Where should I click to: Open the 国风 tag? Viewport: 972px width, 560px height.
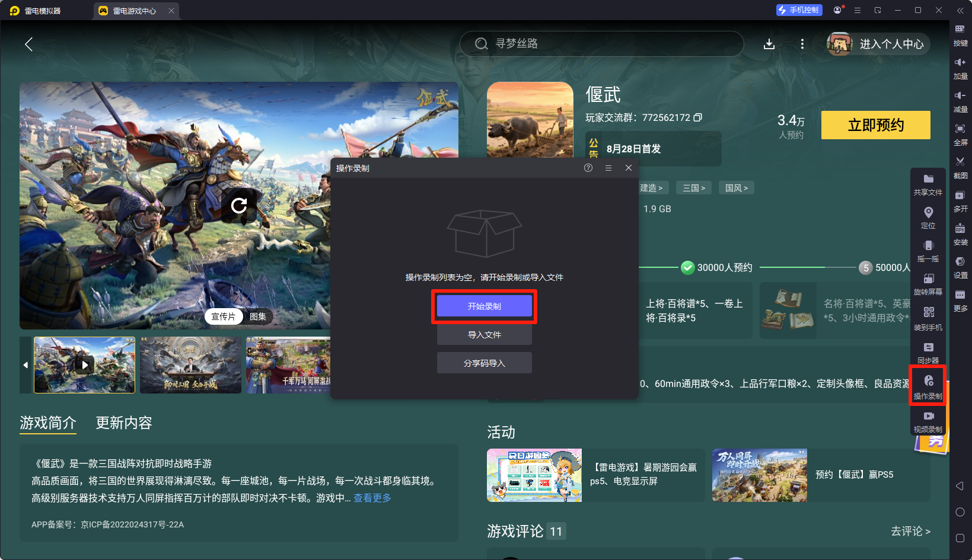click(737, 188)
